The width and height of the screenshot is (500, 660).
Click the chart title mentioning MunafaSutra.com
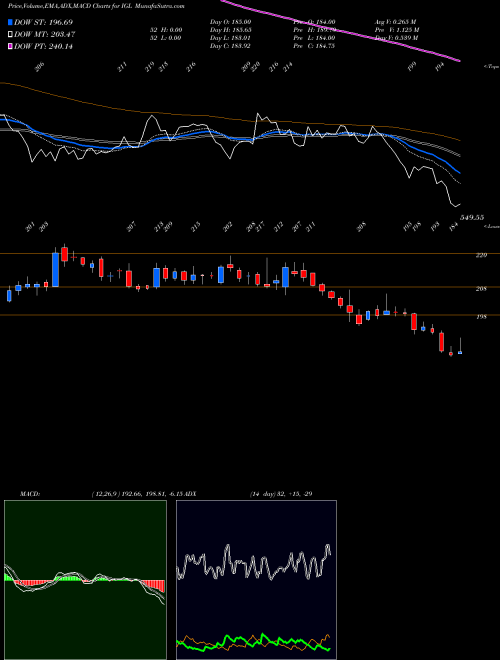pyautogui.click(x=96, y=6)
